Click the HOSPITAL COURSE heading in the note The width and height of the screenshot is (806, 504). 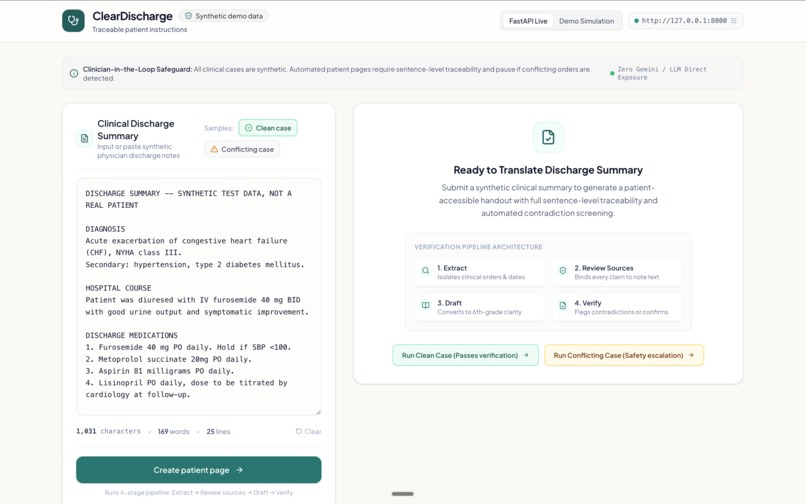coord(118,288)
